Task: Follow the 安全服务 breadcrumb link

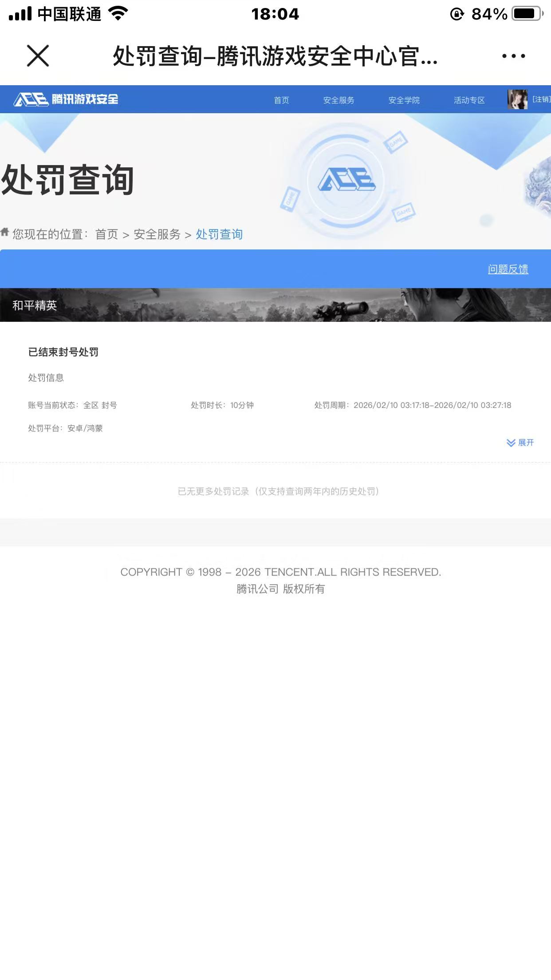Action: (157, 234)
